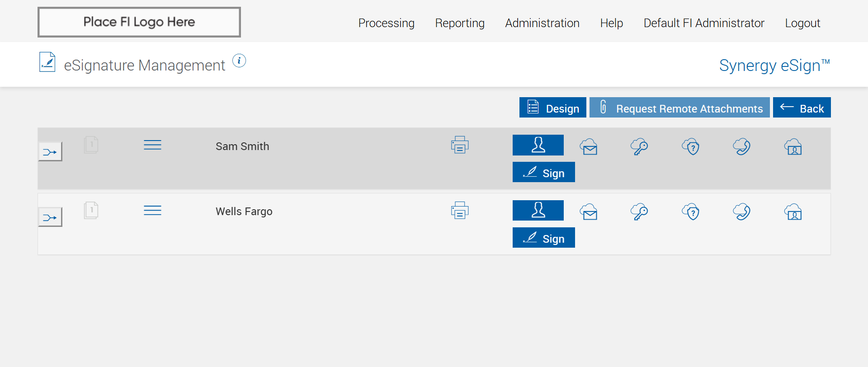The image size is (868, 367).
Task: Click the cloud video person icon for Sam Smith
Action: [x=793, y=147]
